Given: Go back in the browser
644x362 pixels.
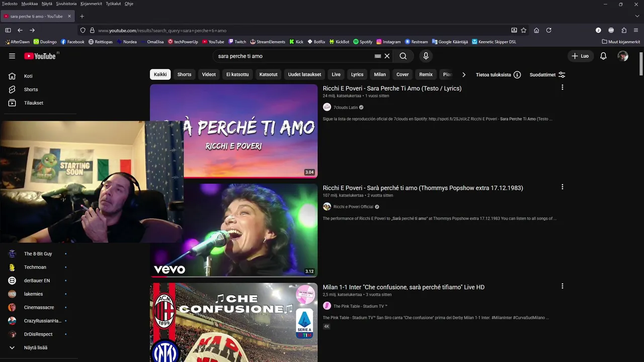Looking at the screenshot, I should coord(20,30).
